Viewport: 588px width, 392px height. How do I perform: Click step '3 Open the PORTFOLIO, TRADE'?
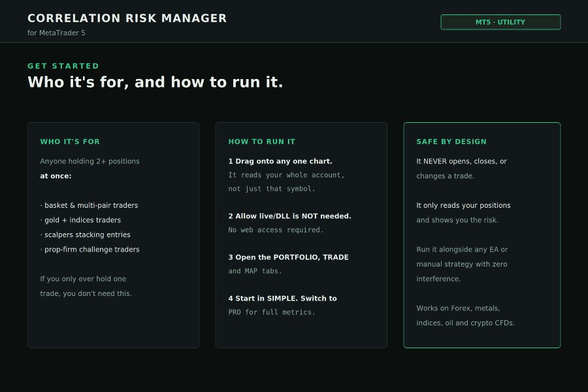(x=288, y=257)
